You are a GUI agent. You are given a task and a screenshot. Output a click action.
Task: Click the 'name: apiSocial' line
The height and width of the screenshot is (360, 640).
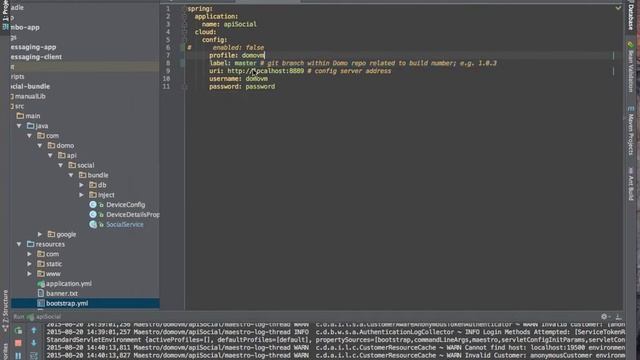coord(229,24)
